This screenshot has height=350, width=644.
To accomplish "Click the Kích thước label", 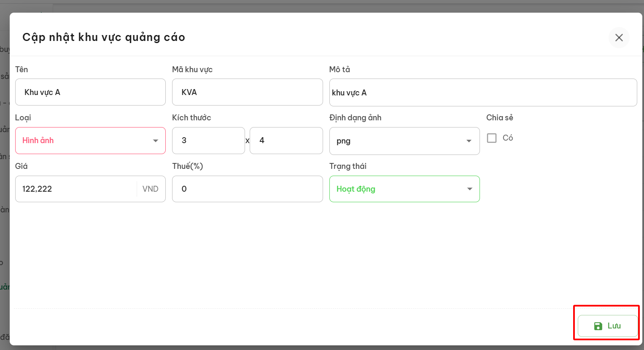I will 191,118.
